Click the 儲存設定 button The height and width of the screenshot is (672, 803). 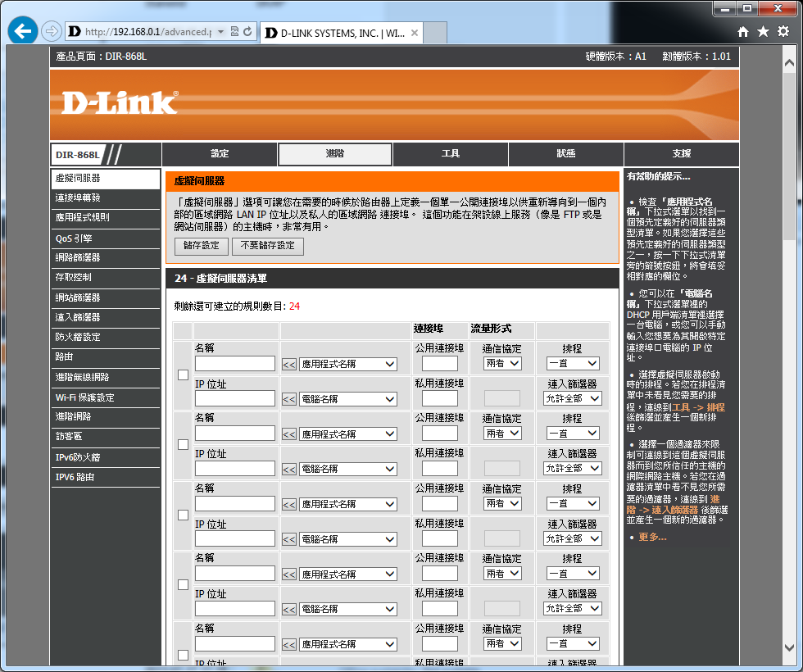click(201, 246)
